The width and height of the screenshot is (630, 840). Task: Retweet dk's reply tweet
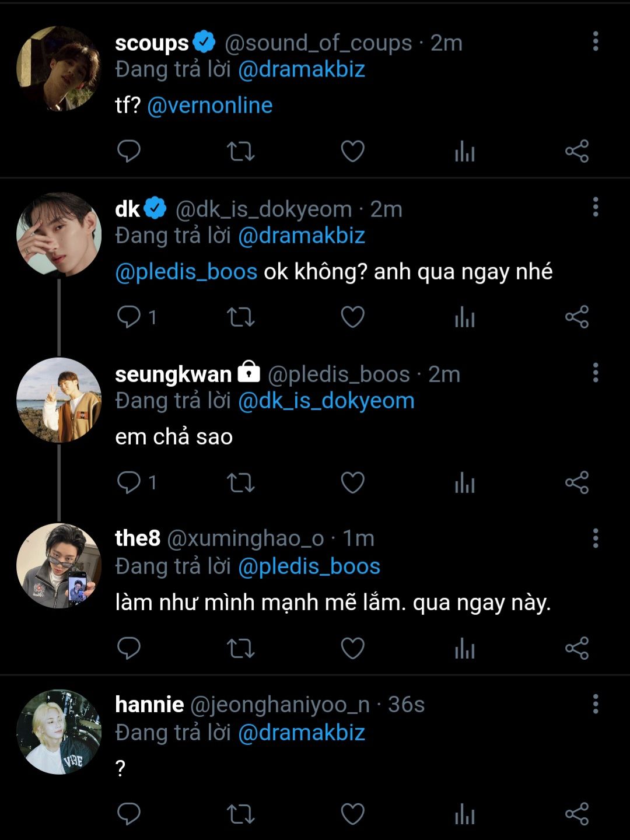point(240,317)
